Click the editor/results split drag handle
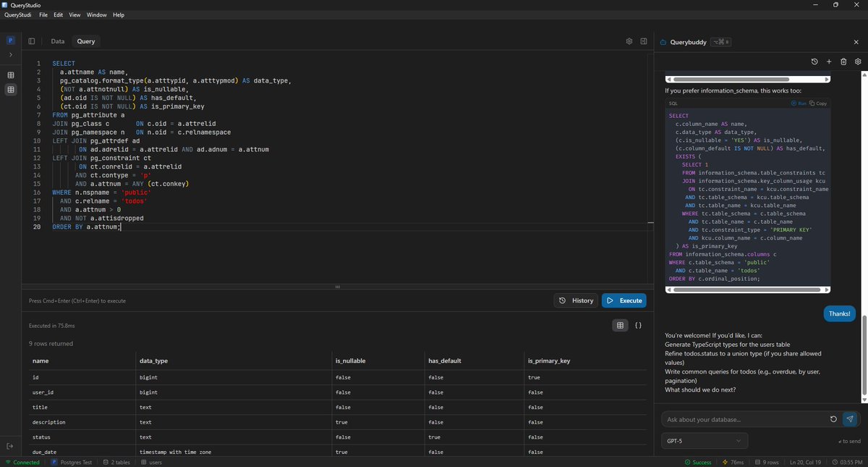 click(x=337, y=287)
